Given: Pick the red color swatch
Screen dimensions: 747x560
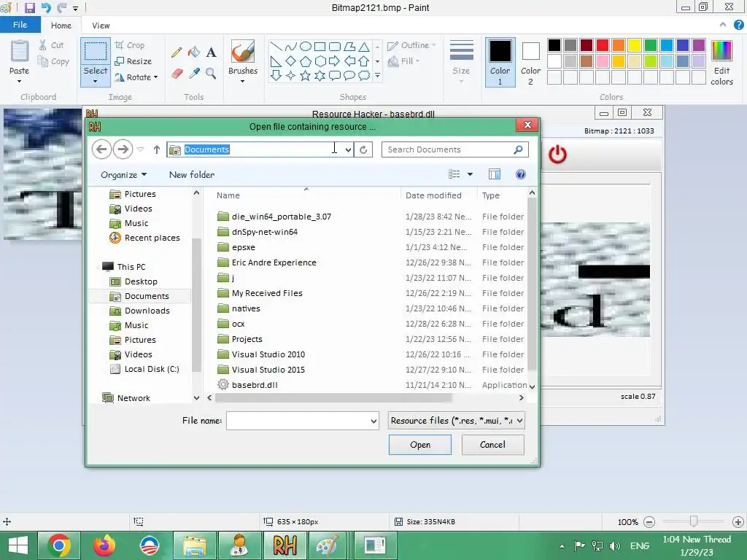Looking at the screenshot, I should [602, 45].
